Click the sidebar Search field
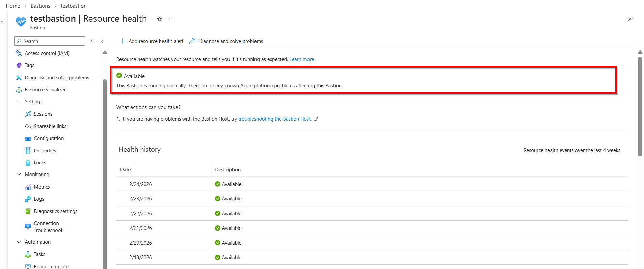 click(x=50, y=41)
